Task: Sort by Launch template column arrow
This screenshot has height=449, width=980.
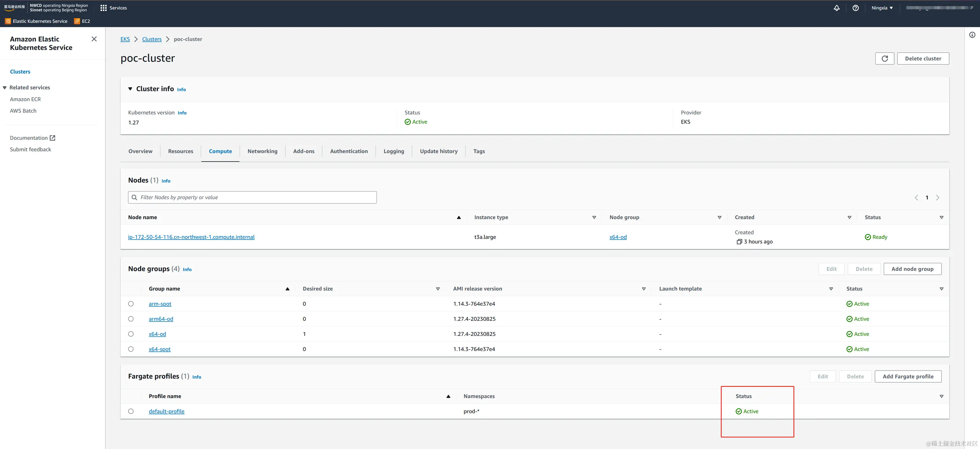Action: click(x=831, y=289)
